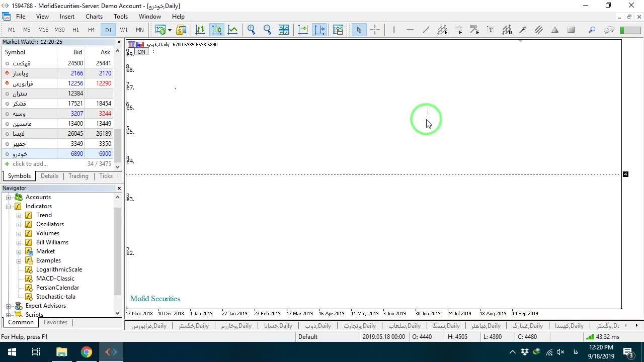Switch chart to line chart view
This screenshot has height=362, width=644.
tap(233, 30)
